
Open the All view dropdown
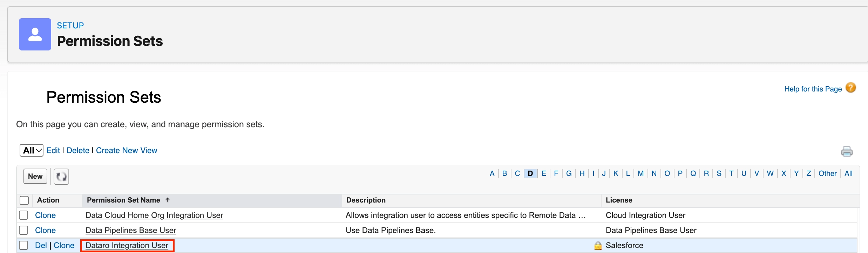click(32, 150)
